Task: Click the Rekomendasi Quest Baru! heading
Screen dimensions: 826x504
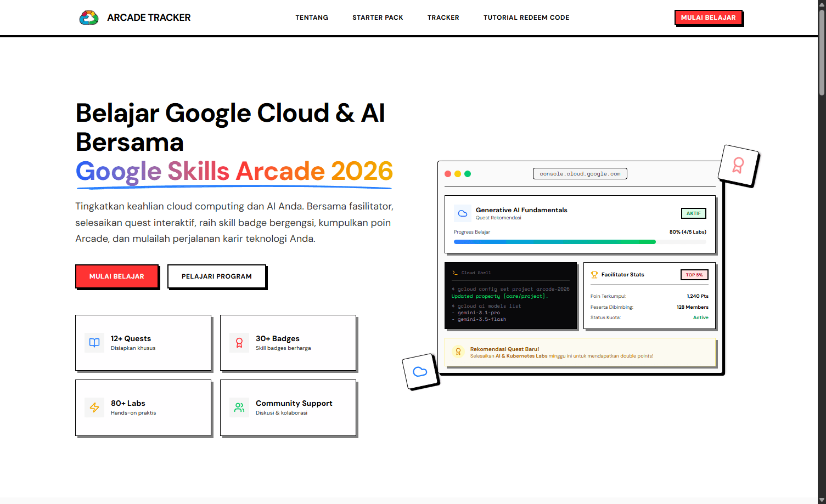Action: (x=504, y=349)
